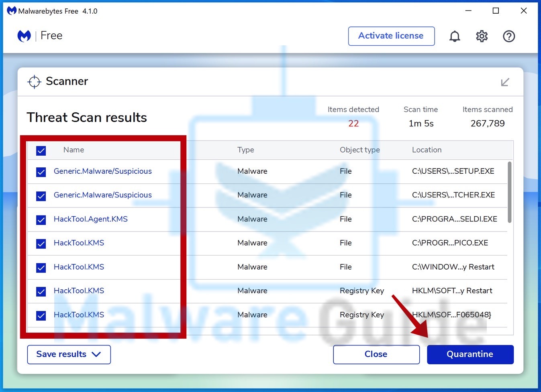The height and width of the screenshot is (392, 541).
Task: Select location C:\PROGR...PICO.EXE
Action: pos(450,243)
